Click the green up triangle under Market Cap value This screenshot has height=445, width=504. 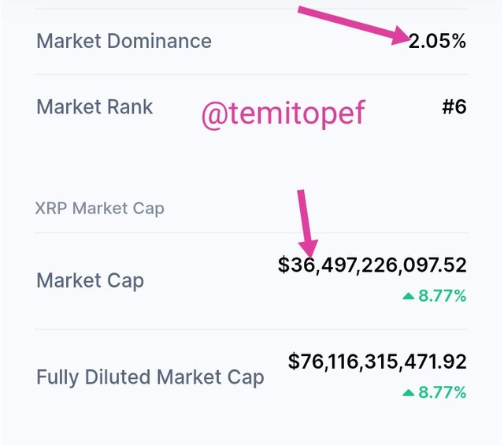click(408, 296)
